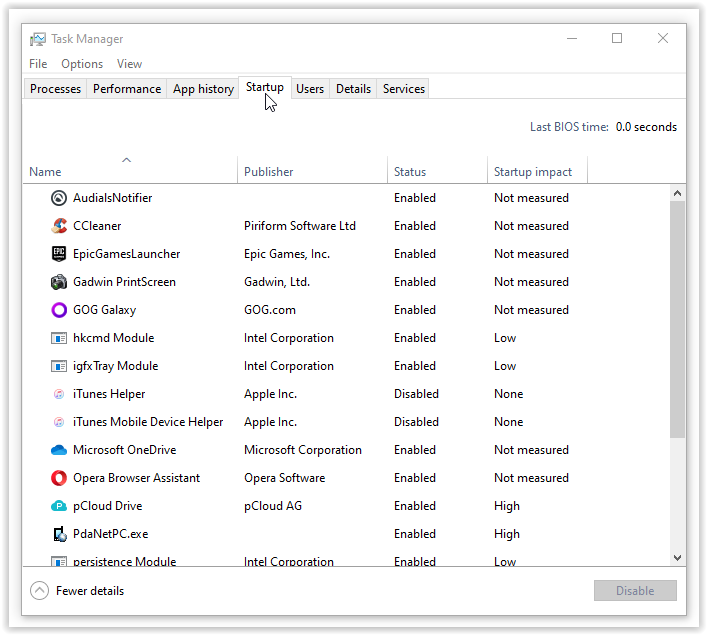Click the scrollbar down arrow
This screenshot has height=635, width=707.
tap(678, 558)
